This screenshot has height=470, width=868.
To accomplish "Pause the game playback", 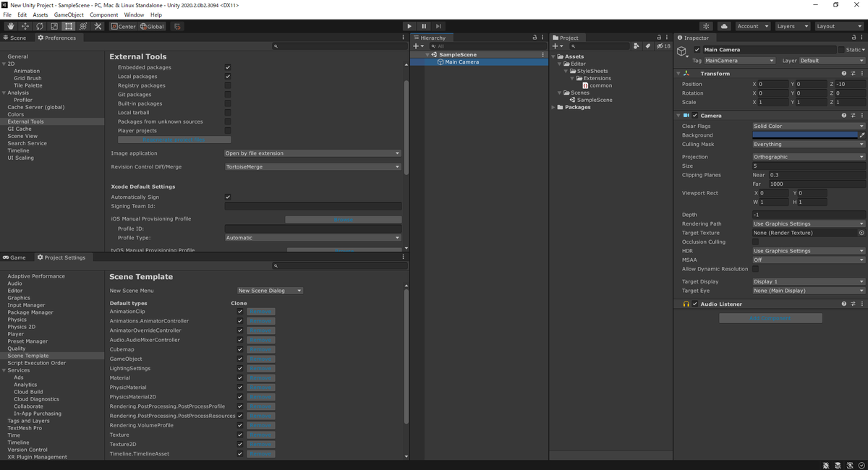I will coord(424,26).
